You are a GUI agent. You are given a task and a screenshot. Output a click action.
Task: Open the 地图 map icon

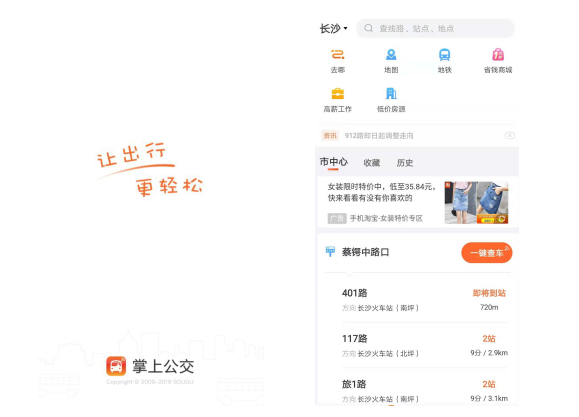(391, 55)
